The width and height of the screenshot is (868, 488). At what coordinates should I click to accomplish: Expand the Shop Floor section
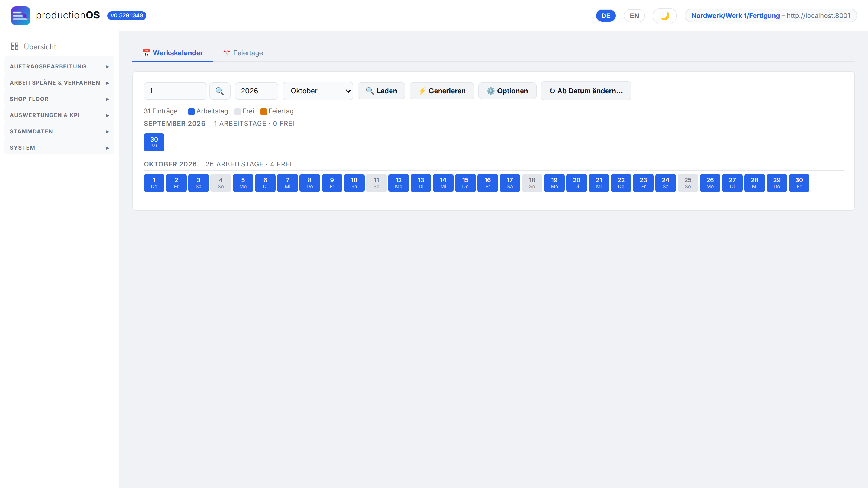pyautogui.click(x=59, y=99)
